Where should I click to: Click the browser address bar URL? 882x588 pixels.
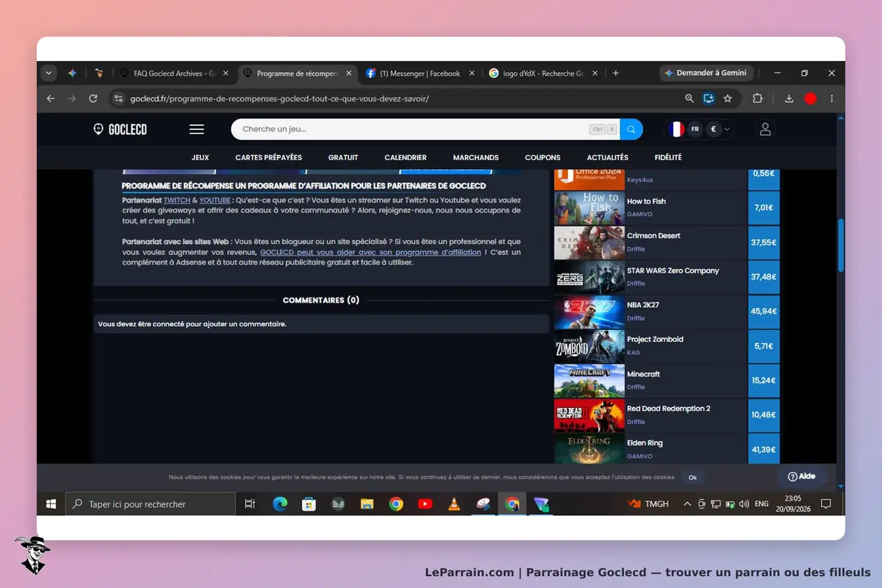(279, 98)
